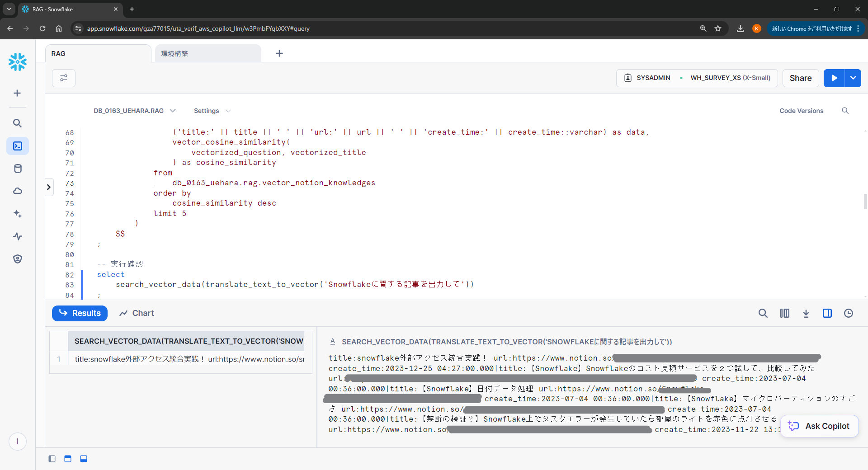This screenshot has height=470, width=868.
Task: Open the Search panel in the sidebar
Action: pyautogui.click(x=17, y=123)
